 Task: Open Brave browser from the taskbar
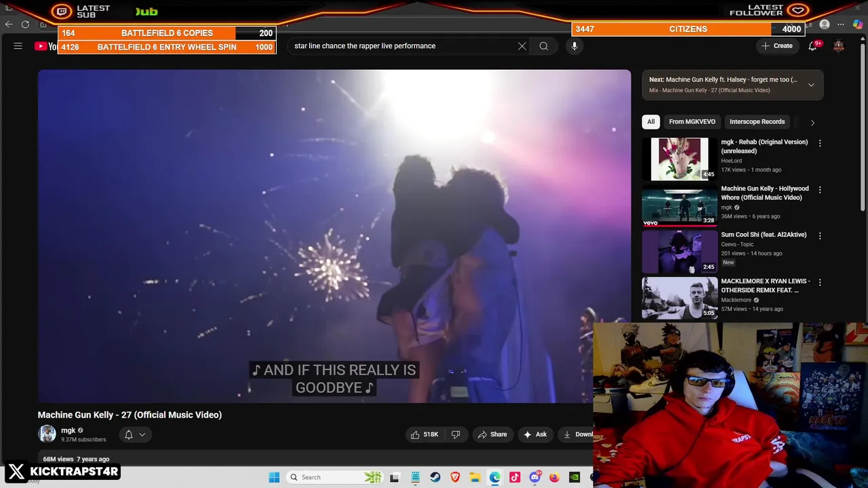tap(455, 477)
